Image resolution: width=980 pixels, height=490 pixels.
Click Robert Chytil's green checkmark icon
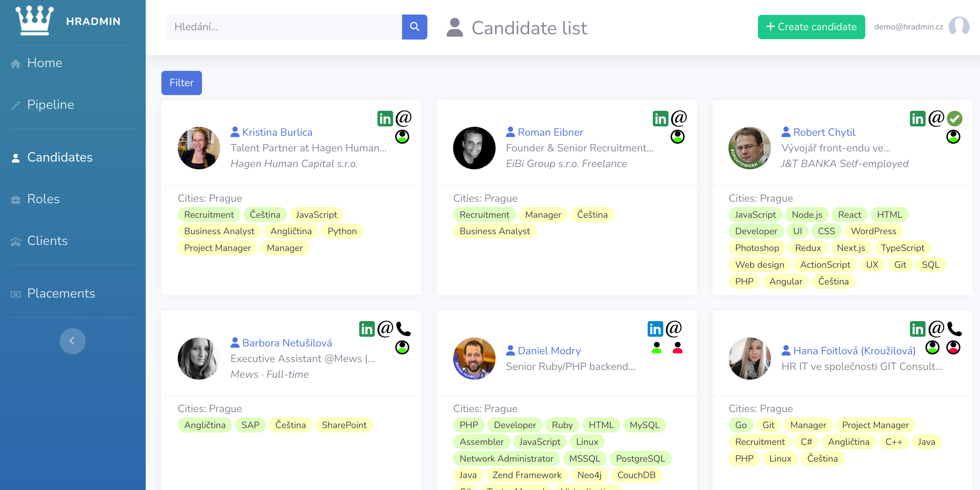954,119
